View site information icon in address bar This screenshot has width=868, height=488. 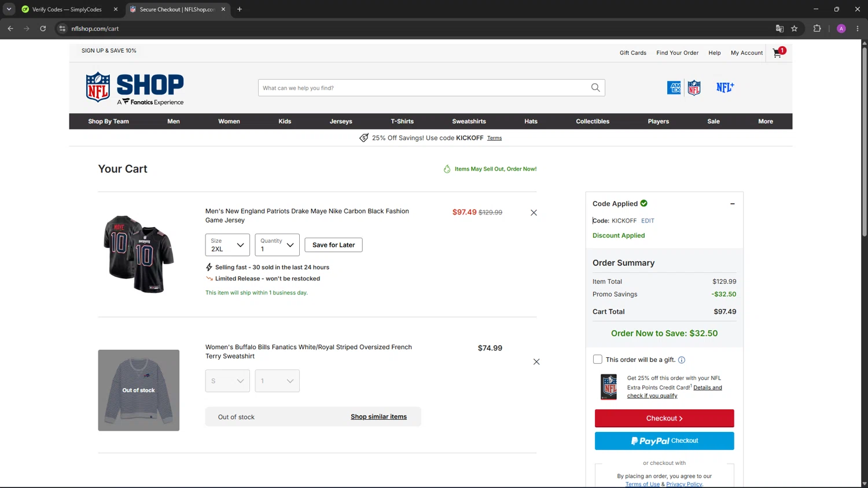pyautogui.click(x=62, y=28)
